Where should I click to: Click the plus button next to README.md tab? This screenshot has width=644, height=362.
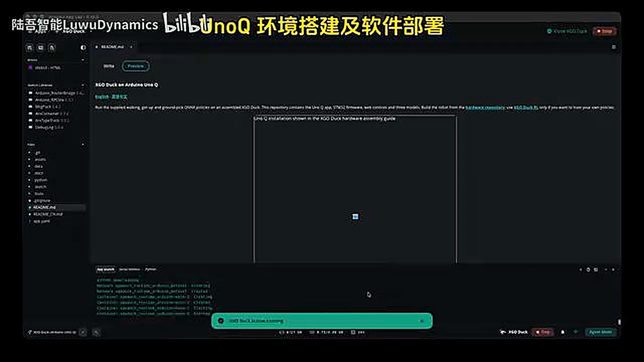coord(131,47)
